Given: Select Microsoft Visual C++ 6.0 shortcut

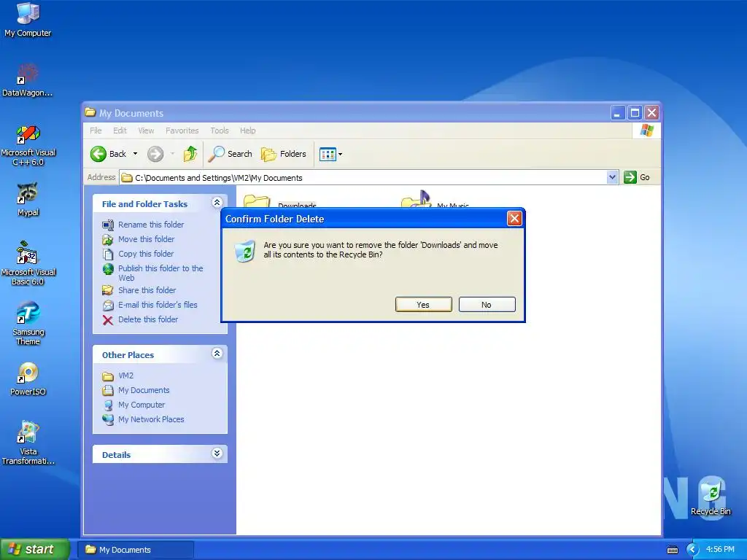Looking at the screenshot, I should [x=28, y=145].
